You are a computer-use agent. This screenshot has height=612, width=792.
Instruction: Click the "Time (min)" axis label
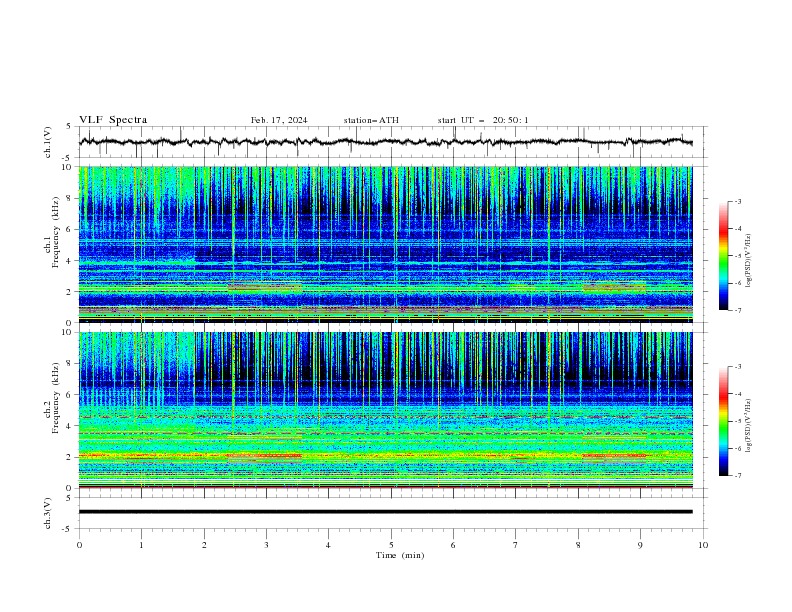(400, 555)
